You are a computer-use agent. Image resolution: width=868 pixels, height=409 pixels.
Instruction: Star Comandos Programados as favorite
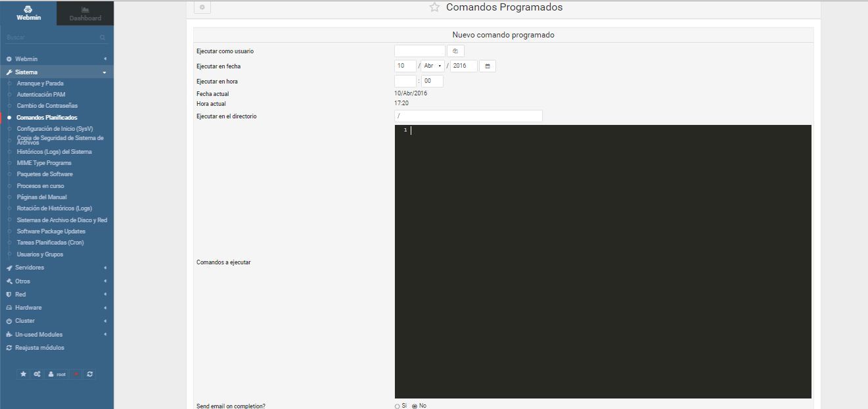(434, 8)
